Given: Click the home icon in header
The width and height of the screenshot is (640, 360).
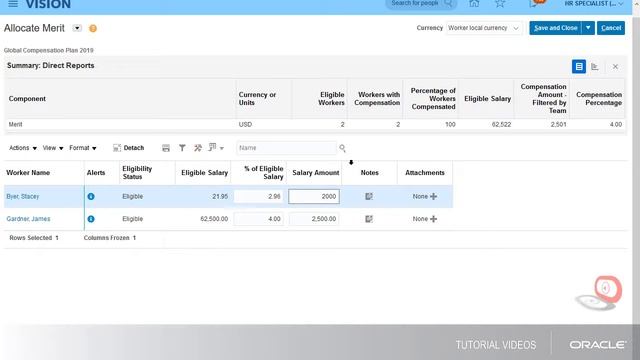Looking at the screenshot, I should click(474, 4).
